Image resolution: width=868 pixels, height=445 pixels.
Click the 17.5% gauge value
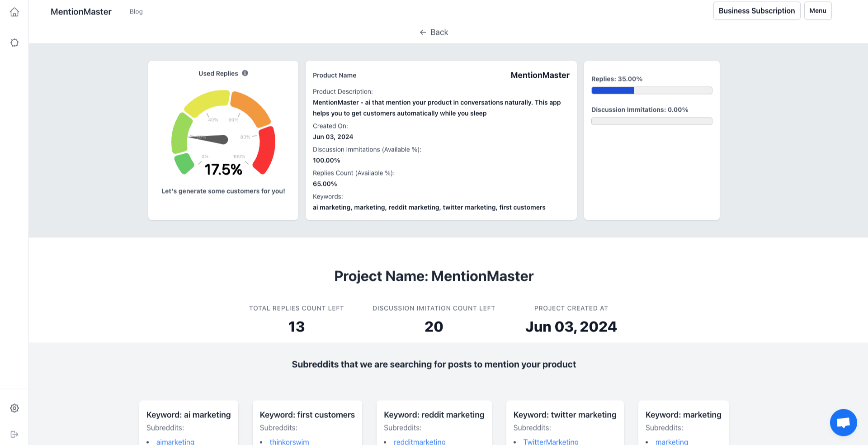(x=223, y=170)
